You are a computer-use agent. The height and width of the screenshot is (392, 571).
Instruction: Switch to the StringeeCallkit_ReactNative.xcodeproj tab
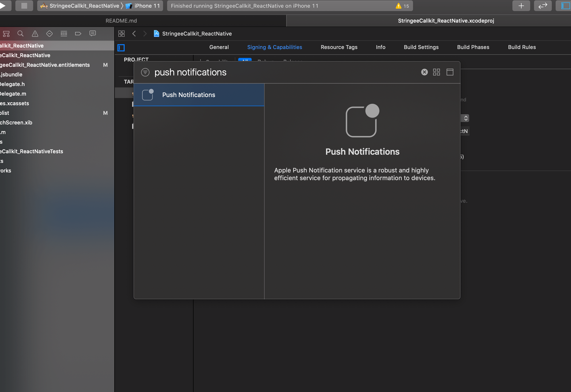coord(446,21)
